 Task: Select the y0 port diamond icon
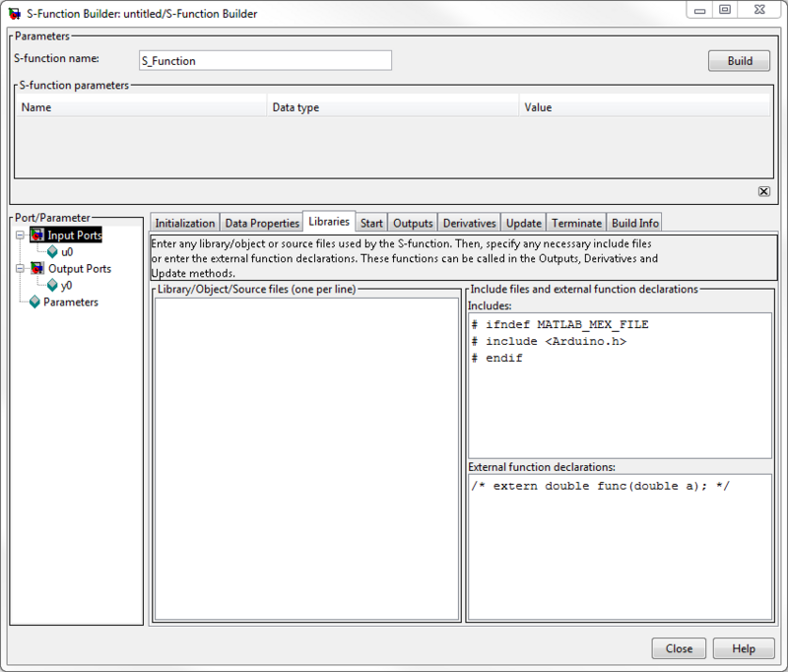53,286
